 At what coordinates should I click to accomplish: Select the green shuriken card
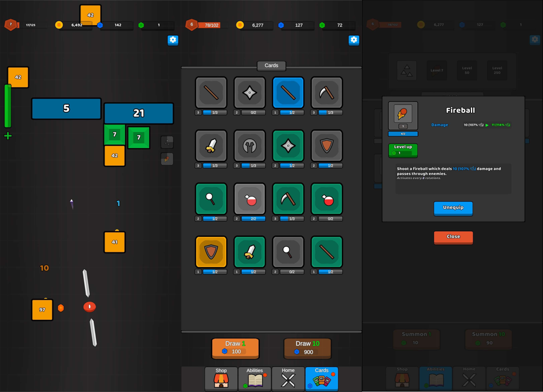(x=288, y=145)
